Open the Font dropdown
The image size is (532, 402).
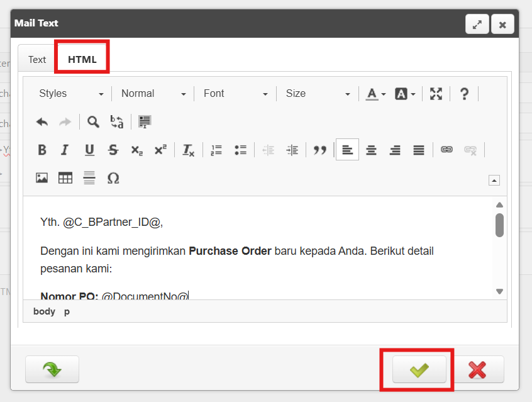pos(235,94)
